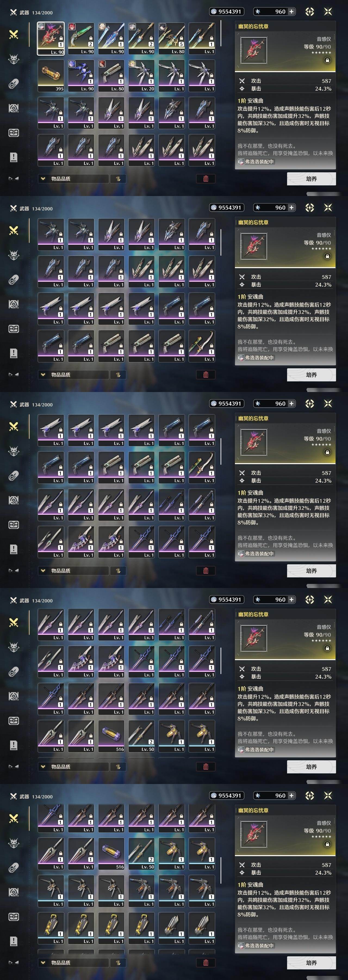Click the topmost inventory scrollbar handle
This screenshot has height=980, width=348.
(221, 33)
